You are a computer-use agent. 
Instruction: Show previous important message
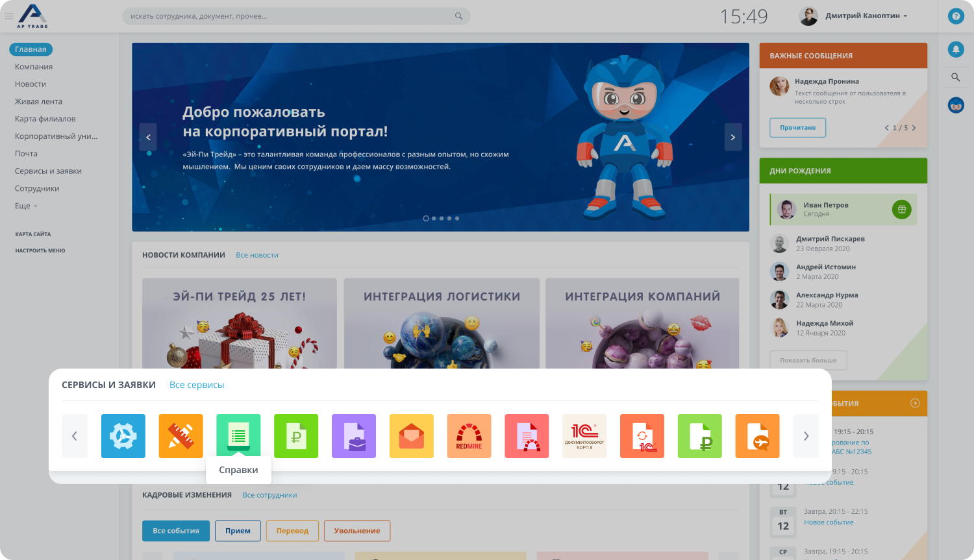887,128
